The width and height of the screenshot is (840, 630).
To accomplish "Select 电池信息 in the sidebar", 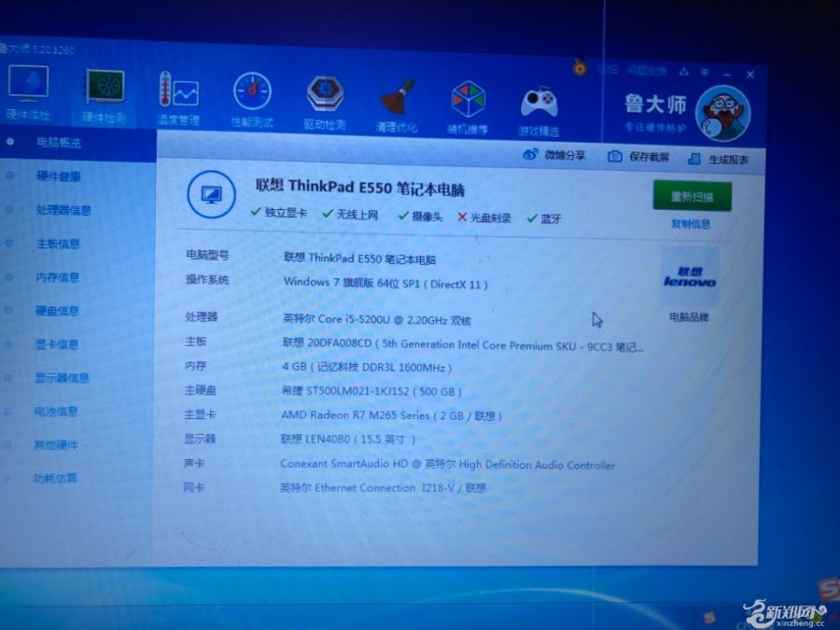I will pyautogui.click(x=56, y=412).
